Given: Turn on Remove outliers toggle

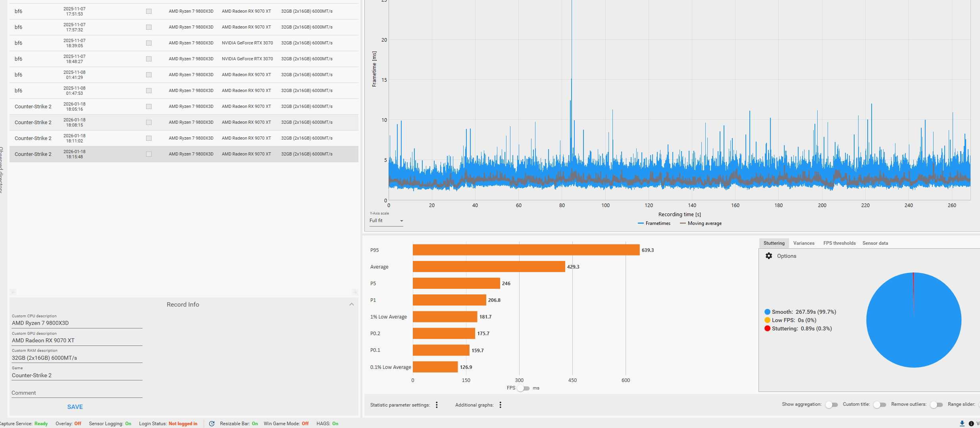Looking at the screenshot, I should tap(936, 405).
